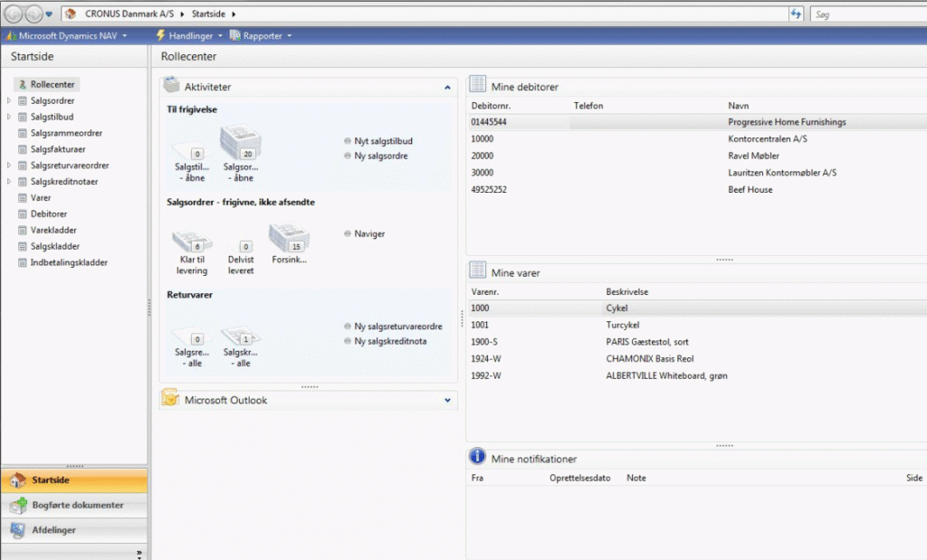
Task: Open the Salgskreditnotaer - alle cue stack
Action: [x=241, y=348]
